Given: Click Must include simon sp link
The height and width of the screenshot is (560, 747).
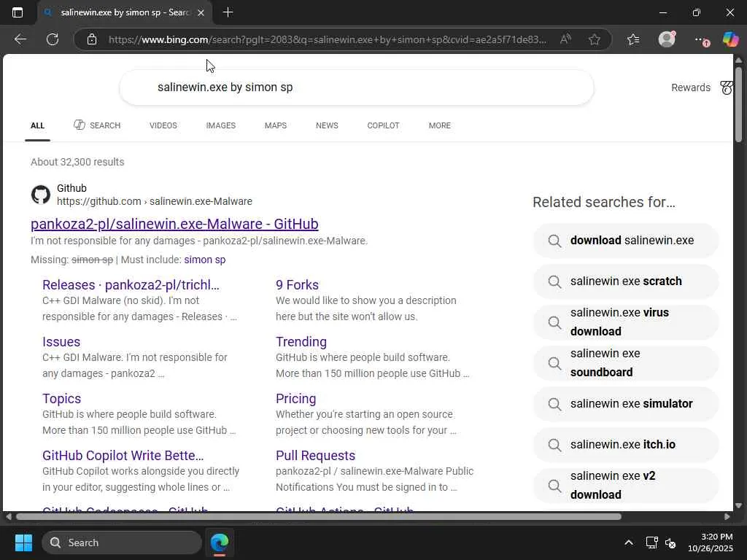Looking at the screenshot, I should pyautogui.click(x=205, y=260).
